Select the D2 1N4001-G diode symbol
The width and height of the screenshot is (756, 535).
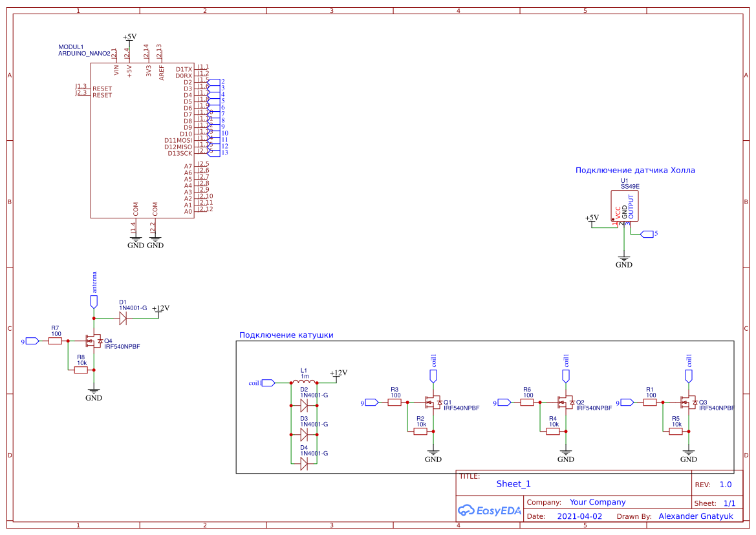(x=304, y=406)
